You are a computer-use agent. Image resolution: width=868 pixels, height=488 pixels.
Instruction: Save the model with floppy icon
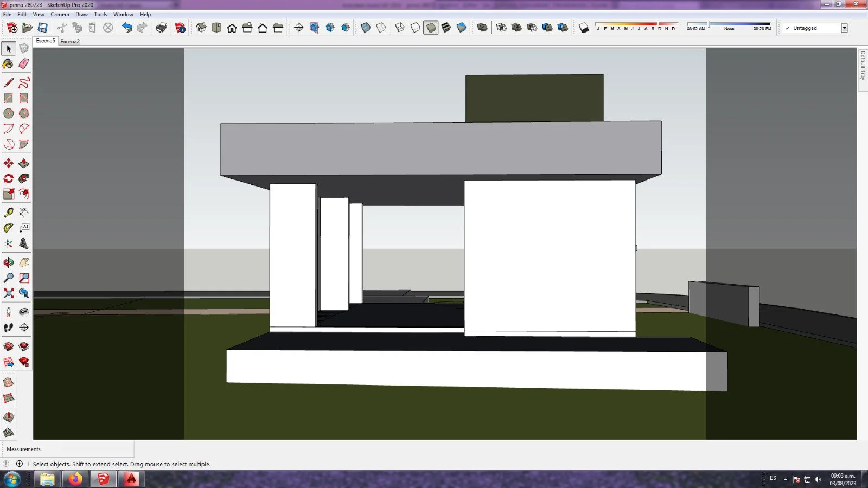[x=42, y=28]
